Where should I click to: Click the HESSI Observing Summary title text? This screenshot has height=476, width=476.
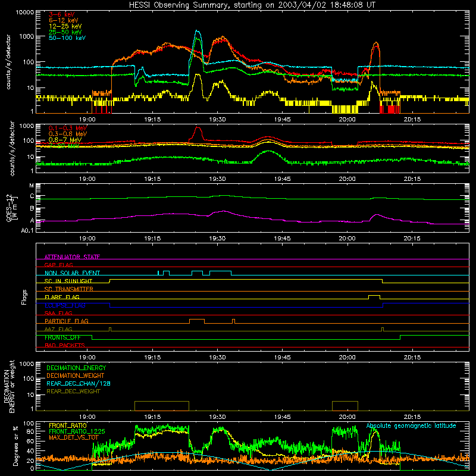252,5
